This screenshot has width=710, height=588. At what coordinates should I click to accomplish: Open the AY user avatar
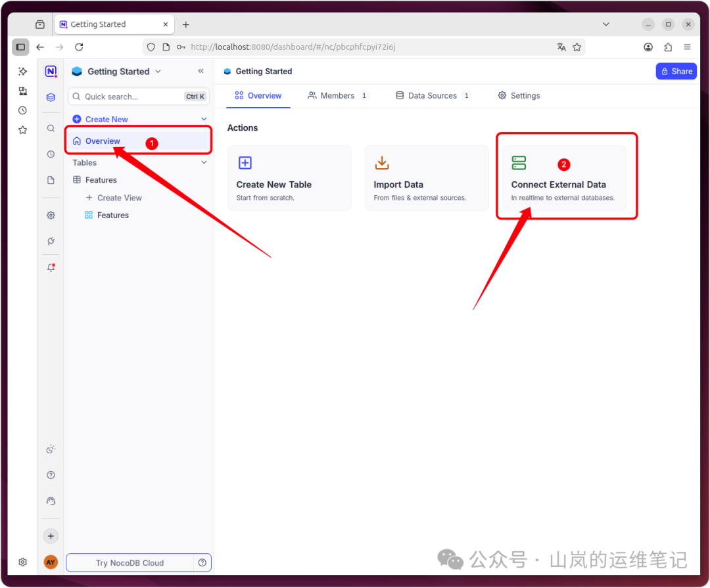point(51,562)
